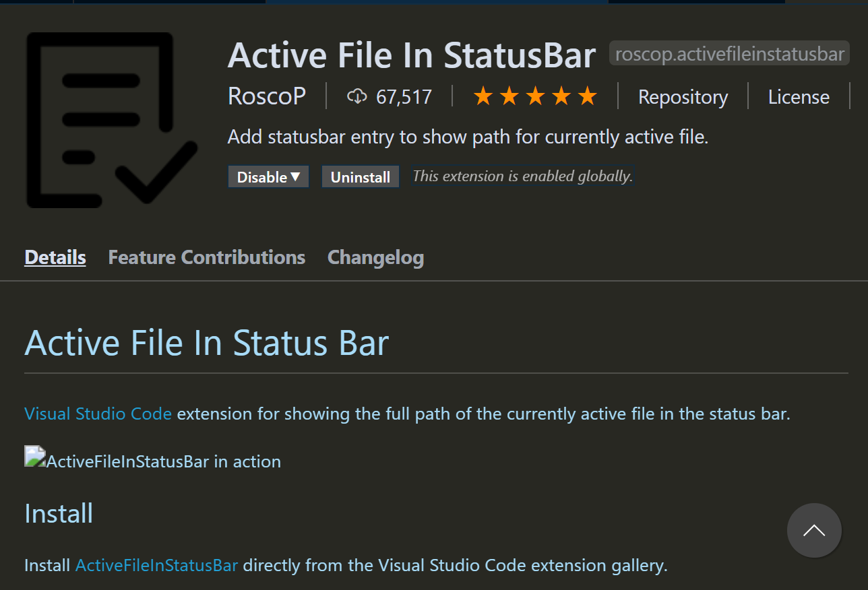Image resolution: width=868 pixels, height=590 pixels.
Task: Click the Install heading
Action: (59, 513)
